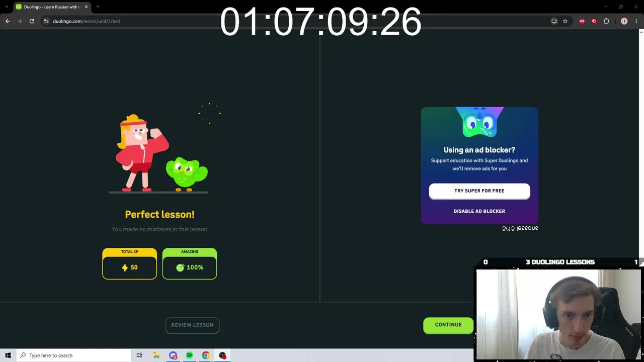Click the lightning bolt XP icon
The height and width of the screenshot is (362, 644).
(125, 267)
